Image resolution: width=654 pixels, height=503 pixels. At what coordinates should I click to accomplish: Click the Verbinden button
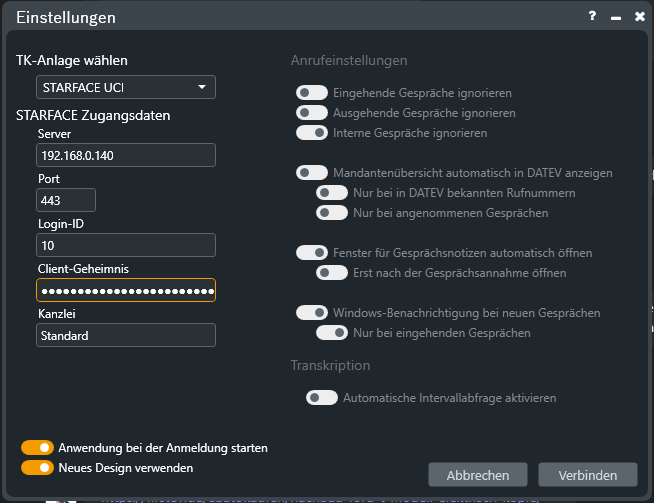[588, 475]
